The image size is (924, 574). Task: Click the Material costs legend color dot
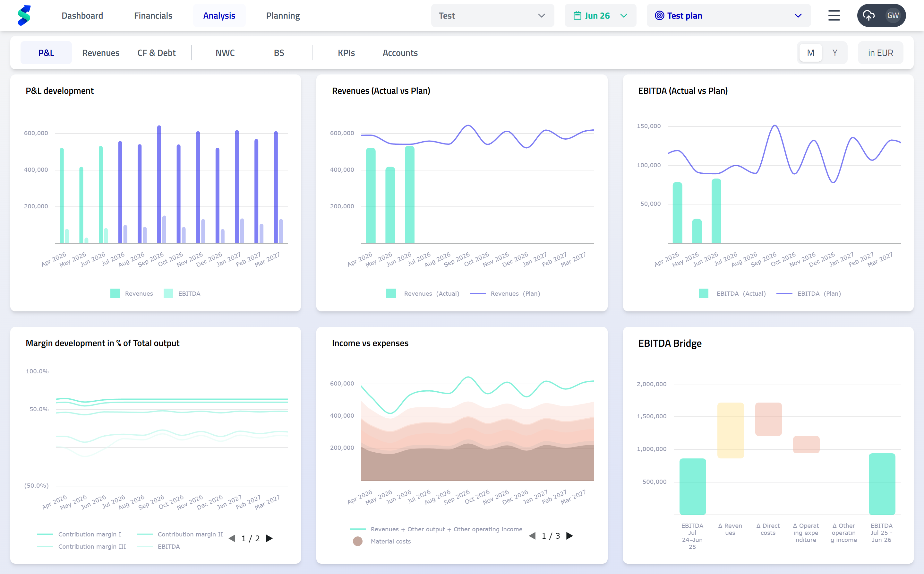pos(357,541)
